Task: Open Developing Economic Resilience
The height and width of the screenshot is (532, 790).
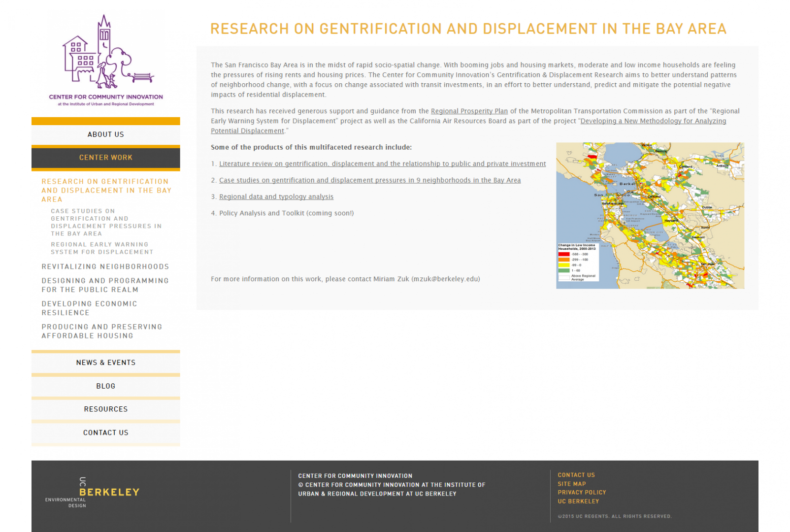Action: (x=90, y=308)
